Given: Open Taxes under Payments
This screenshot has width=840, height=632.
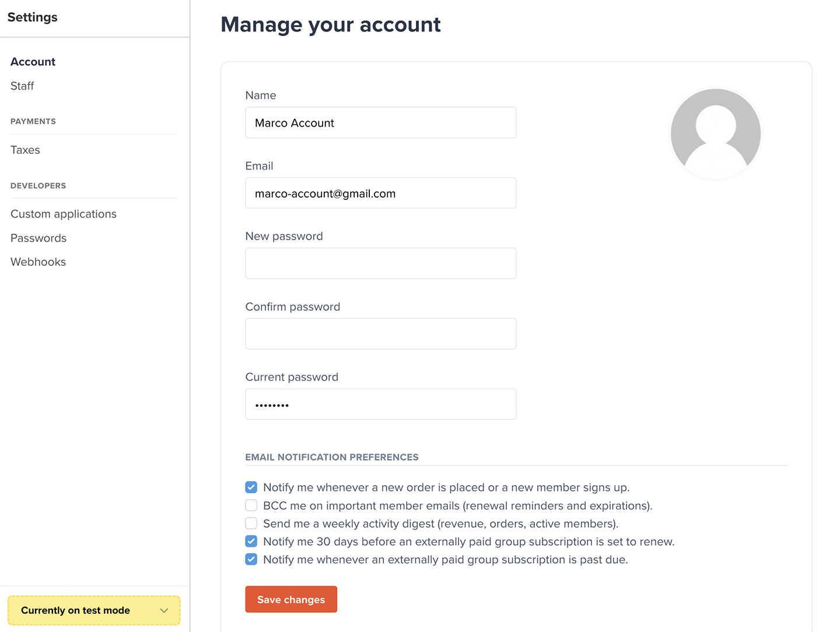Looking at the screenshot, I should pos(25,150).
